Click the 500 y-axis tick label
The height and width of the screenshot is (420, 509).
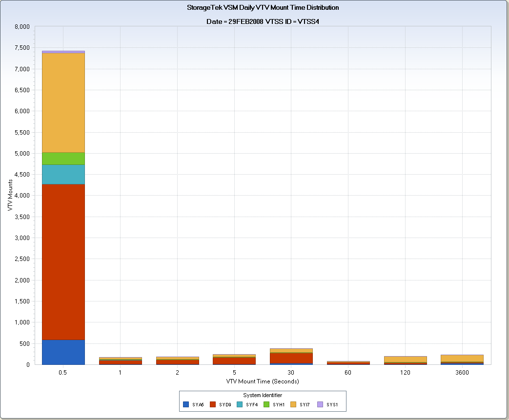click(25, 343)
